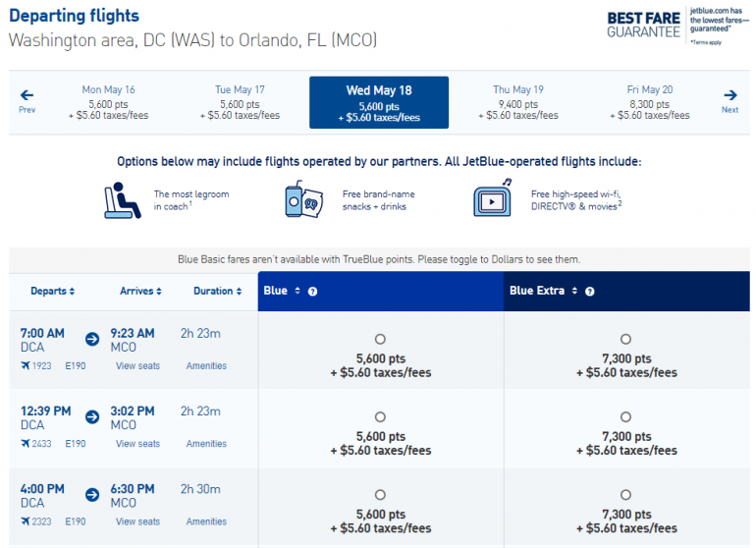Switch to Tue May 17 date tab

[x=240, y=102]
